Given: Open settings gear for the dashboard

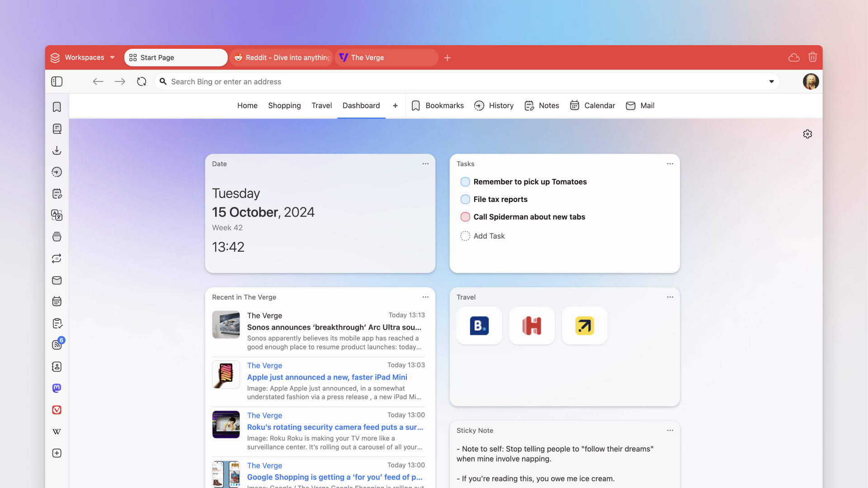Looking at the screenshot, I should (x=808, y=133).
